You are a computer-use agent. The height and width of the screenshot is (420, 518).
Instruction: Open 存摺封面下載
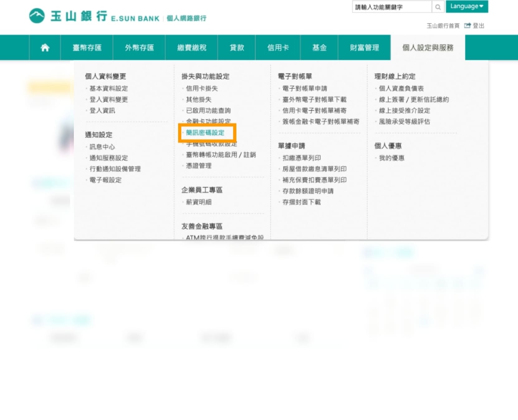[x=301, y=202]
